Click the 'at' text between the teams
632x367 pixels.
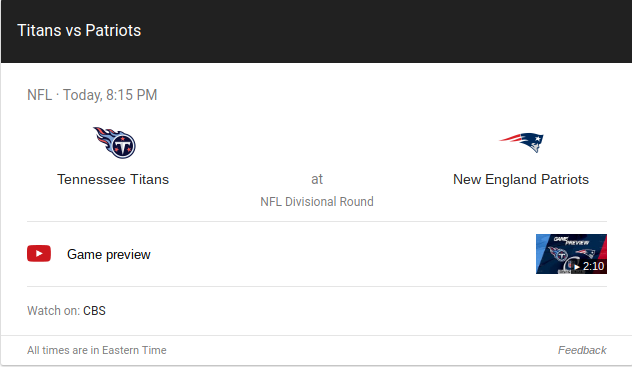(x=317, y=179)
